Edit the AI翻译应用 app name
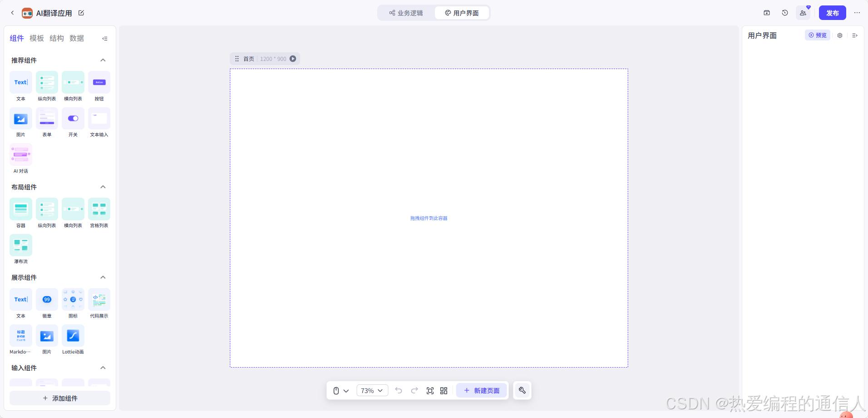 (x=81, y=13)
